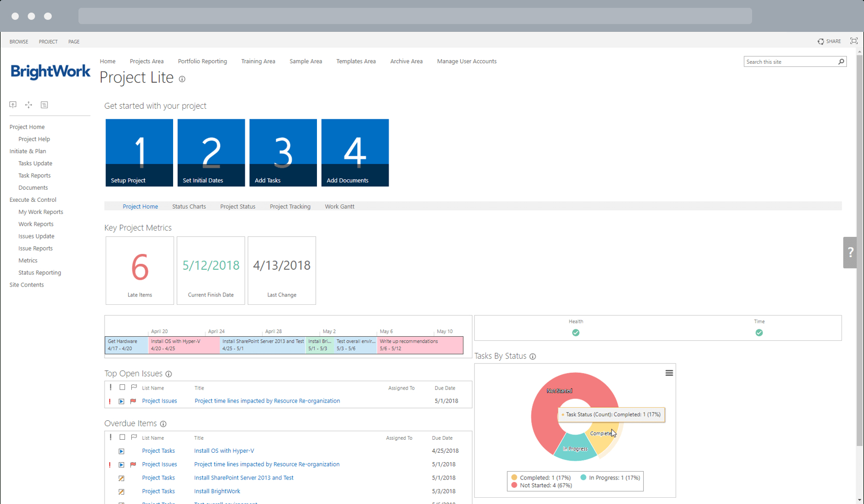864x504 pixels.
Task: Click the search magnifier icon
Action: pyautogui.click(x=841, y=62)
